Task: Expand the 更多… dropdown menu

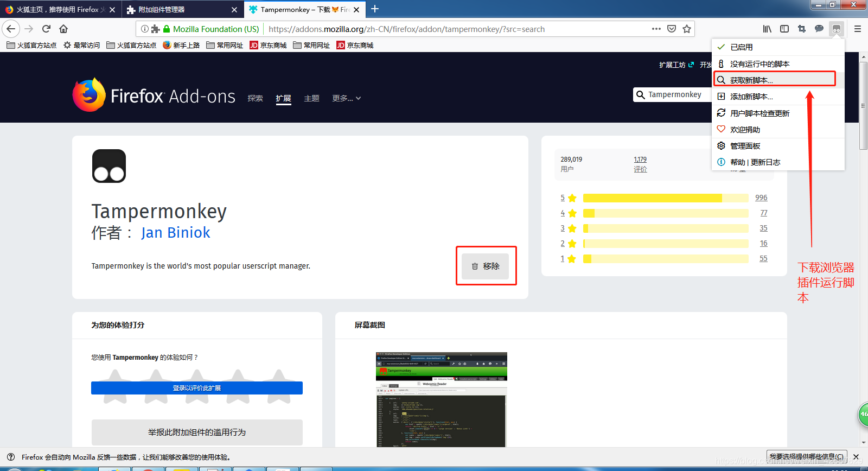Action: (x=347, y=98)
